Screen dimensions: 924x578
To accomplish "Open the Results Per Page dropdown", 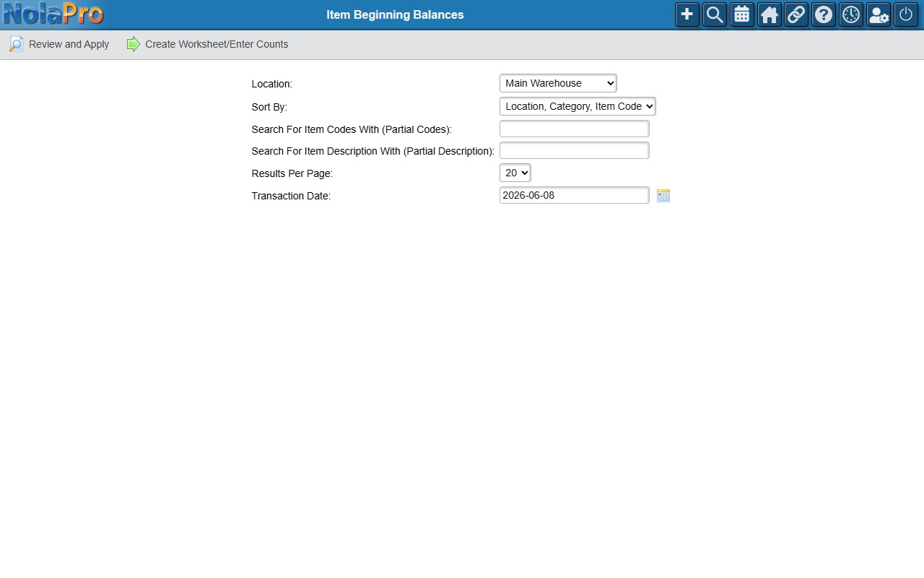I will pos(515,173).
